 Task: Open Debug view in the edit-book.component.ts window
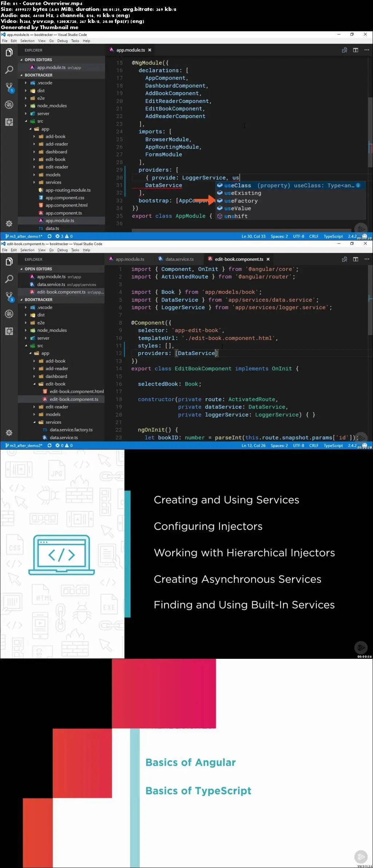tap(9, 314)
